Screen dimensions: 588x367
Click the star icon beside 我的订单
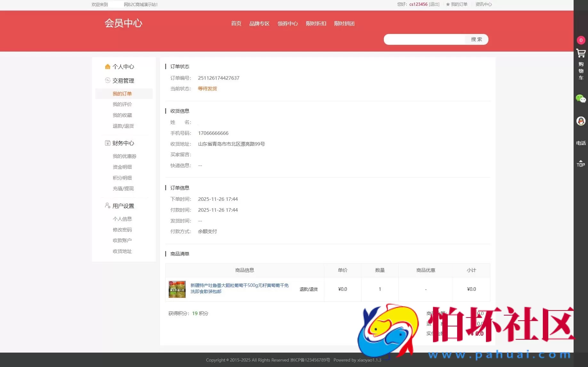point(447,4)
